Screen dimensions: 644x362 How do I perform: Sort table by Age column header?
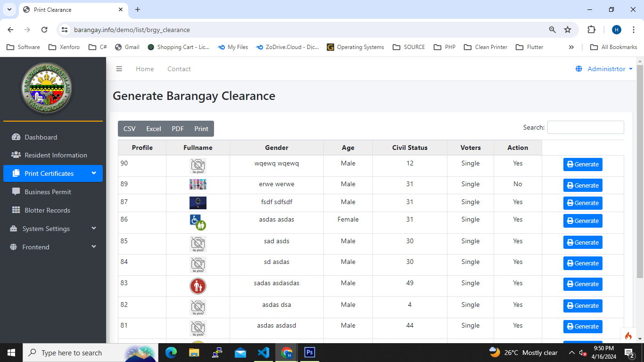point(348,148)
